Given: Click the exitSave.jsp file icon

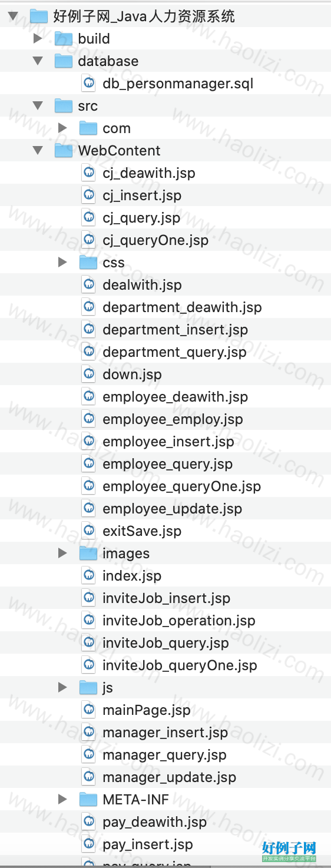Looking at the screenshot, I should pyautogui.click(x=88, y=531).
